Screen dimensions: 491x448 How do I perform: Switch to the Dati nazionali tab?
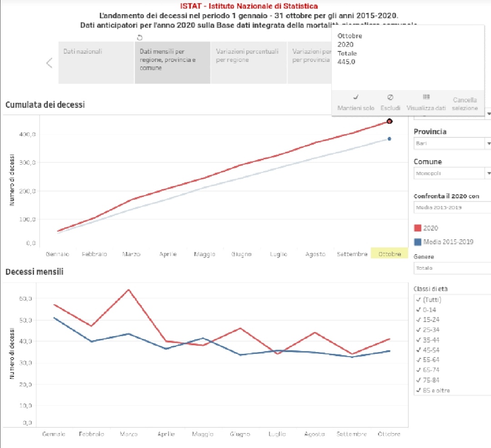96,63
